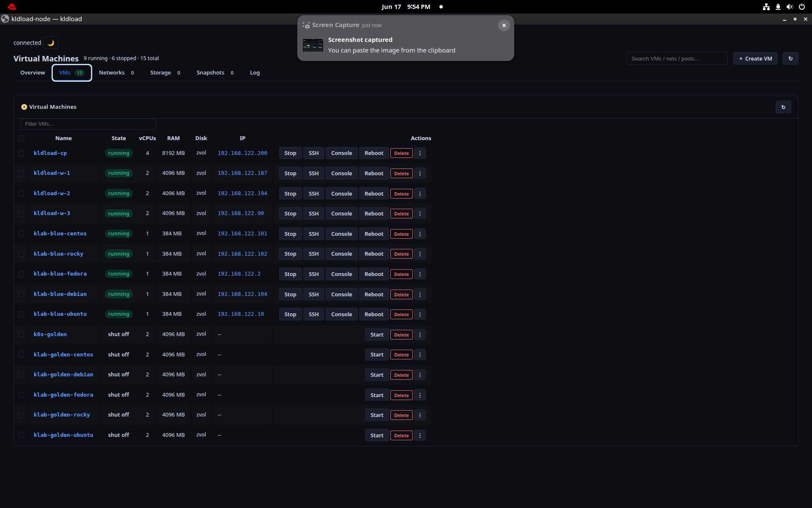The image size is (812, 508).
Task: Open the klab-golden-centos VM name link
Action: [x=63, y=354]
